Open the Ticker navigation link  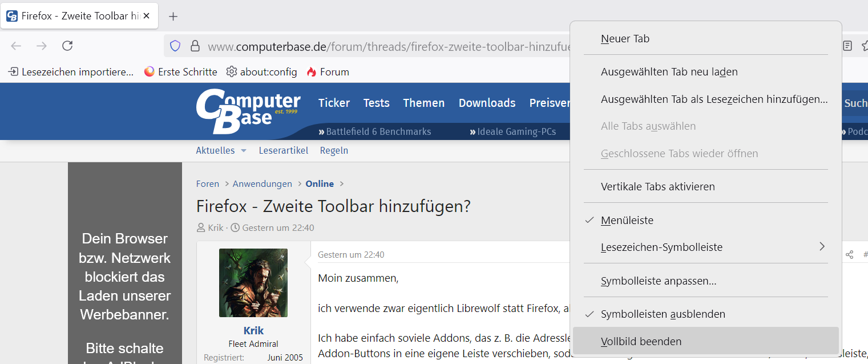[x=334, y=103]
